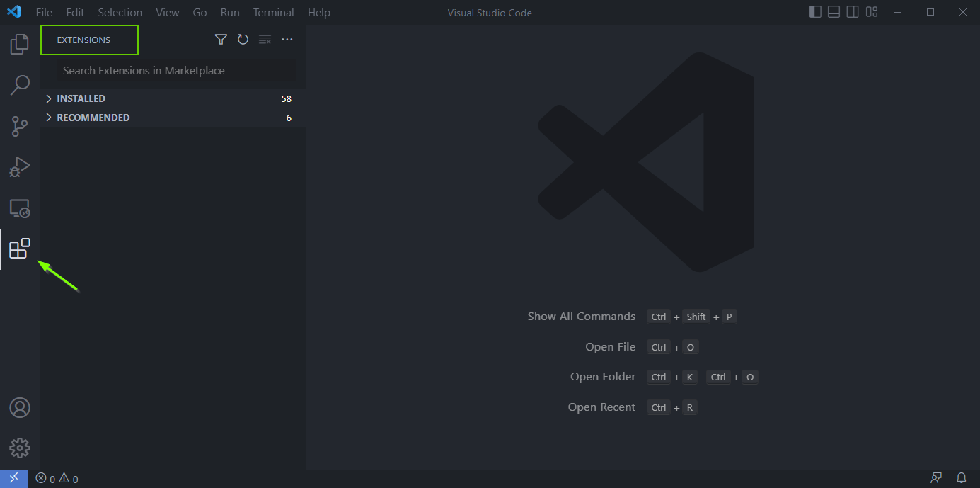This screenshot has width=980, height=488.
Task: Open the File menu
Action: 44,13
